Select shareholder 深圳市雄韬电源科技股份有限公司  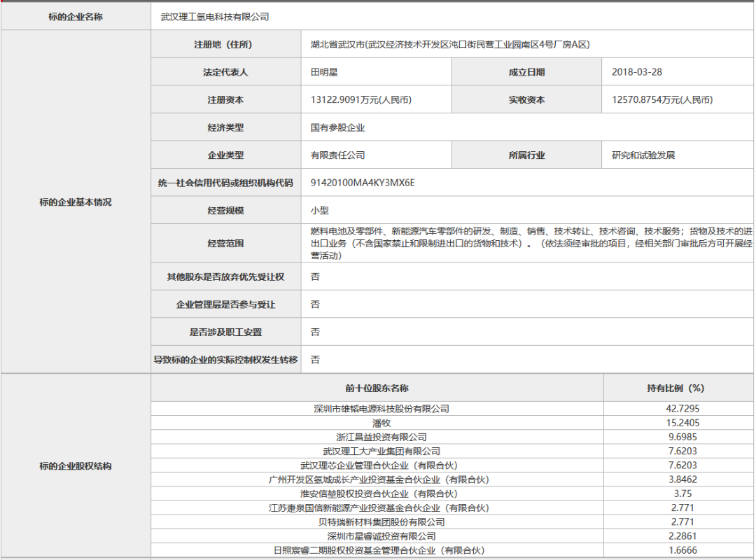381,409
